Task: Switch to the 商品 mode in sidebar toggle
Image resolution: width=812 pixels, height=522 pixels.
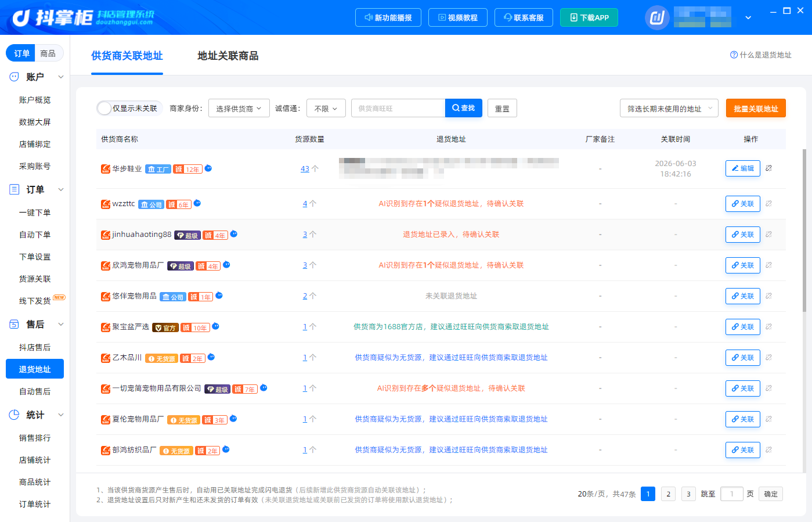Action: [x=48, y=53]
